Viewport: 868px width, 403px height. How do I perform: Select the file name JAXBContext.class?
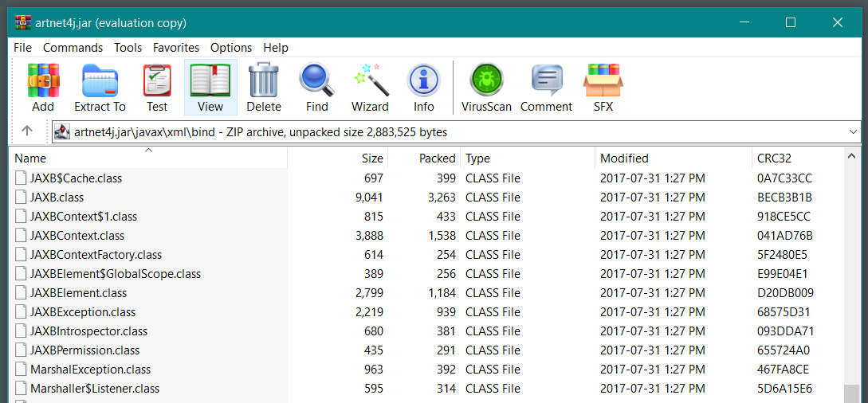point(77,236)
